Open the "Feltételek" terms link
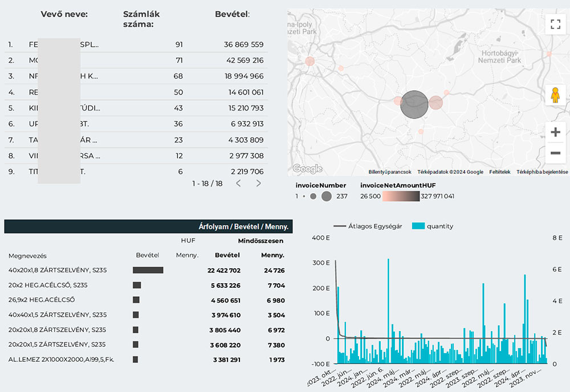The image size is (570, 392). (499, 171)
